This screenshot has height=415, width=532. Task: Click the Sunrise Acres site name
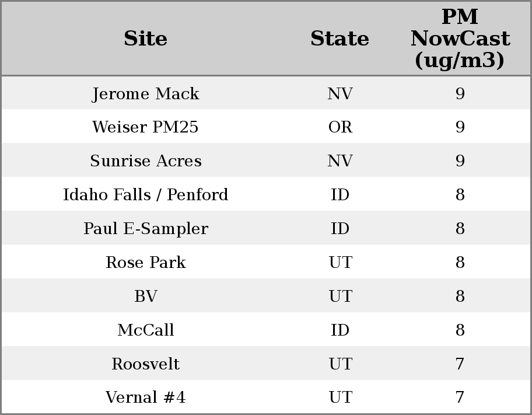[x=146, y=161]
